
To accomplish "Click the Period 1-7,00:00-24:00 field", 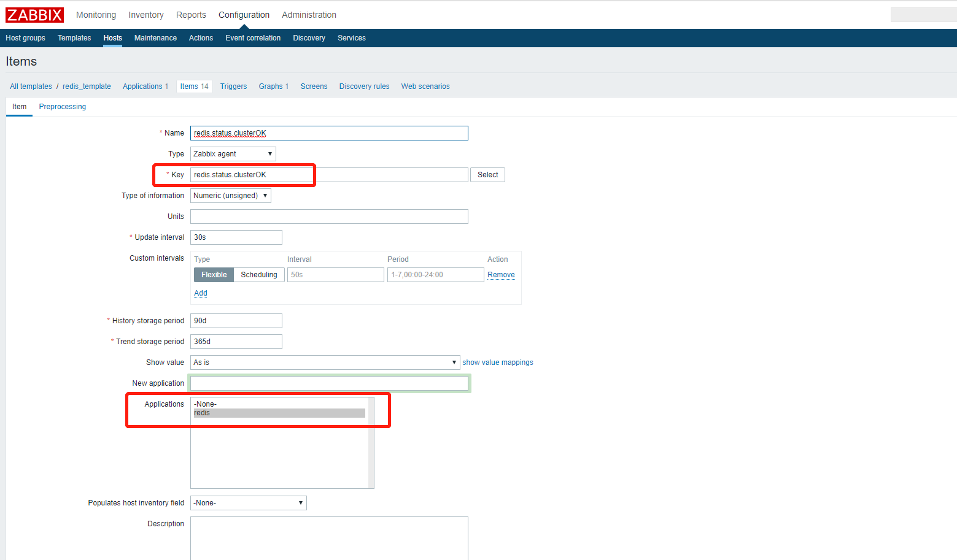I will (x=436, y=275).
